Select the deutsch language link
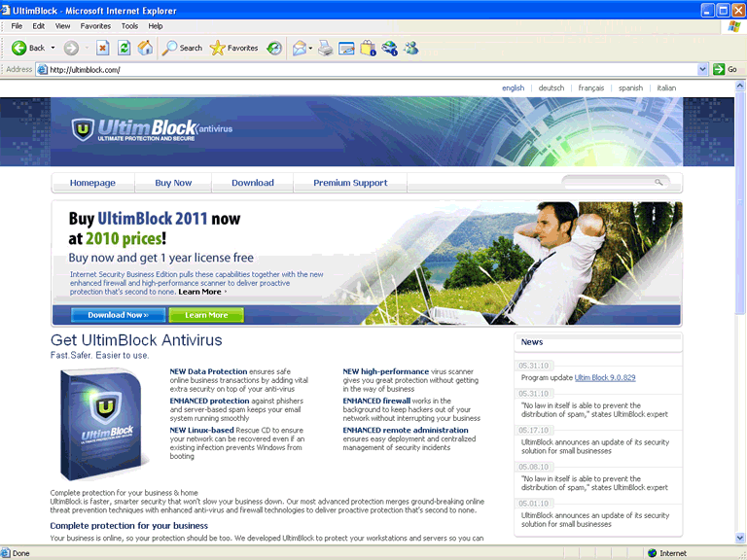The image size is (747, 560). pos(551,88)
